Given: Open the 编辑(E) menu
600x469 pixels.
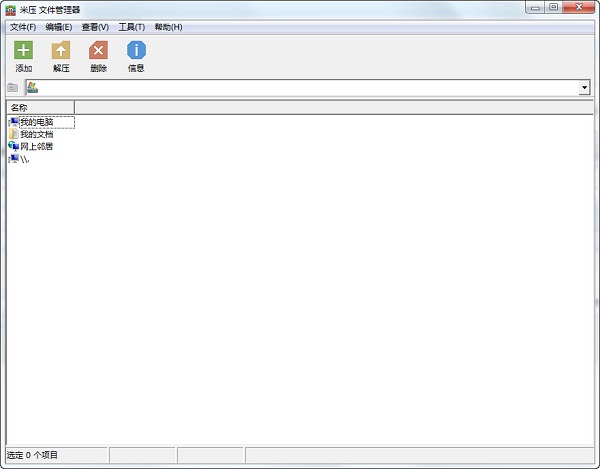Looking at the screenshot, I should tap(59, 27).
